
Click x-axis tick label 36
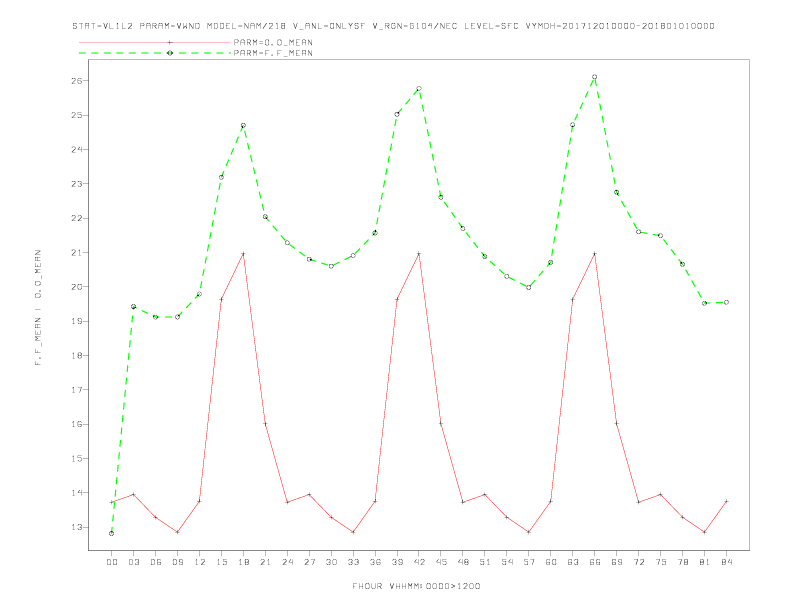pyautogui.click(x=375, y=562)
